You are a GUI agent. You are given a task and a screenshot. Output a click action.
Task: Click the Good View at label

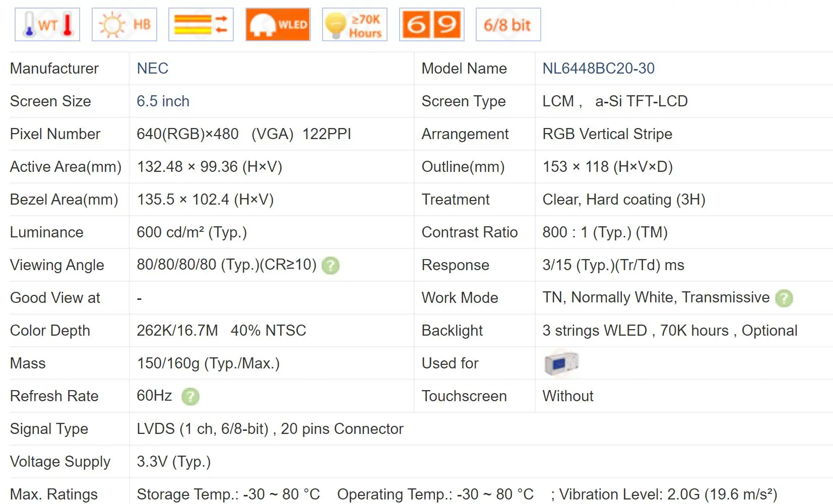point(55,298)
